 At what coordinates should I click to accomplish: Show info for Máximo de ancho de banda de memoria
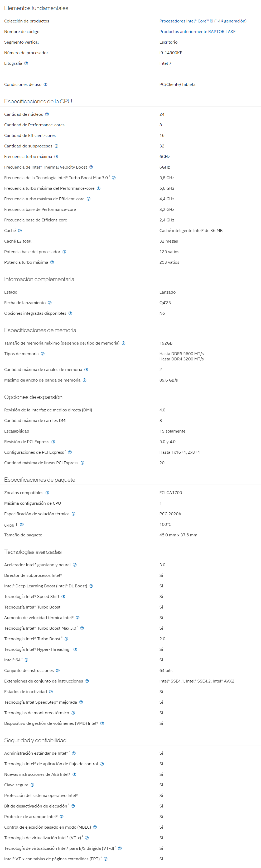point(84,380)
